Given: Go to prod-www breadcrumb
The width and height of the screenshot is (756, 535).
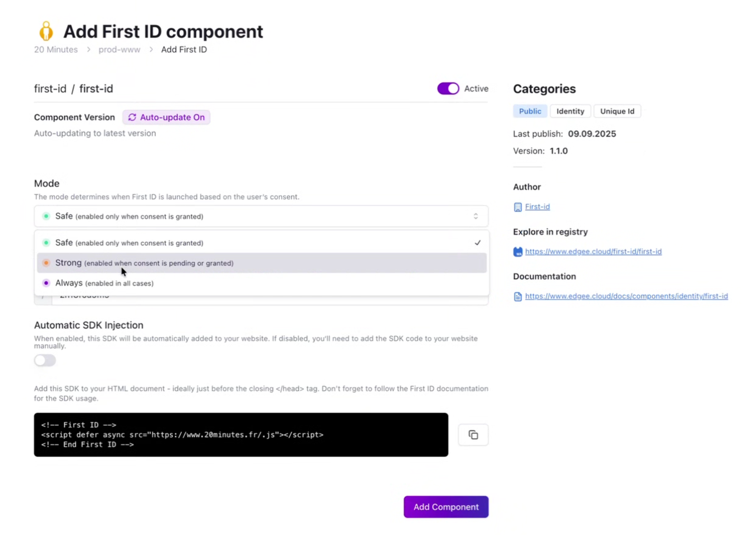Looking at the screenshot, I should pyautogui.click(x=119, y=50).
